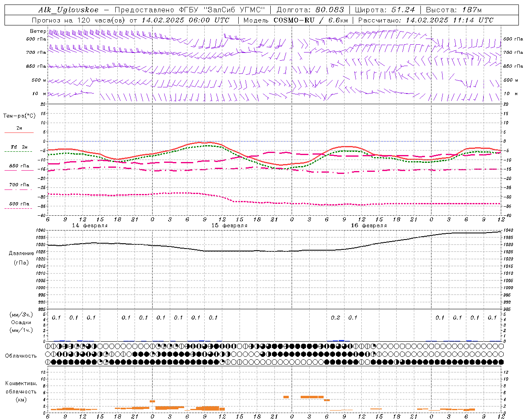Screen dimensions: 525x420
Task: Click the date label 14 февраля
Action: 90,226
